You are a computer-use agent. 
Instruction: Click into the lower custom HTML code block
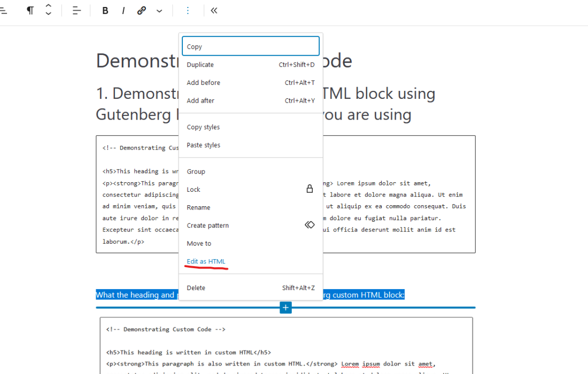coord(286,346)
